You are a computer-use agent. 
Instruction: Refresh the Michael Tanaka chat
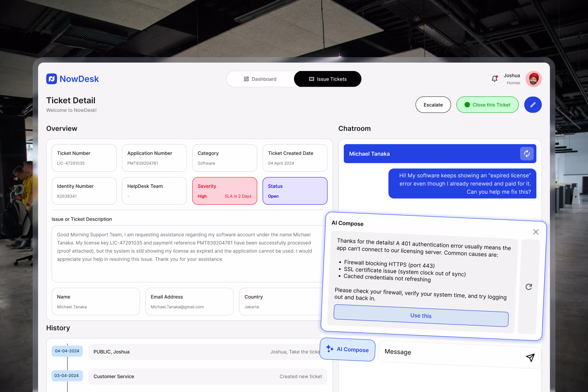[527, 154]
